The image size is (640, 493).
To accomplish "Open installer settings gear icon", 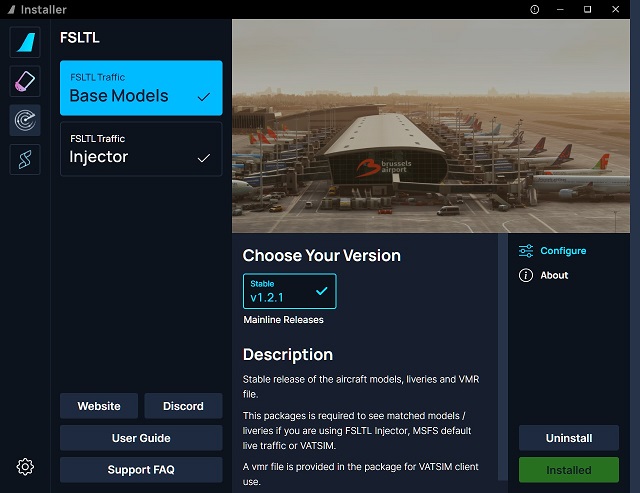I will click(25, 466).
